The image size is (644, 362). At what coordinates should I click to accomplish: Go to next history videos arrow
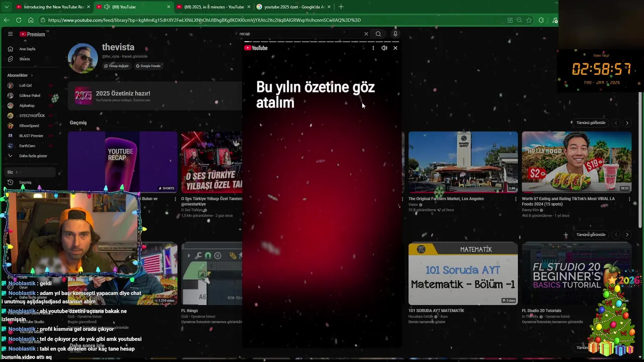(x=627, y=123)
